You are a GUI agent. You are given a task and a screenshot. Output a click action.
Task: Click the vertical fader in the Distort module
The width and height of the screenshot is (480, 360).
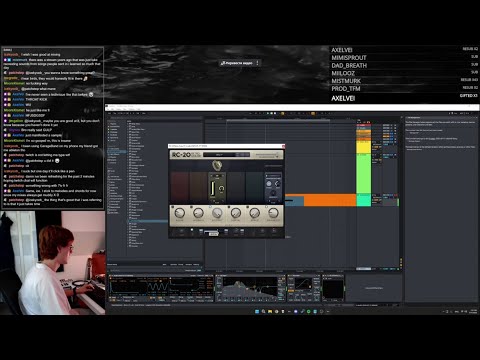(x=212, y=188)
